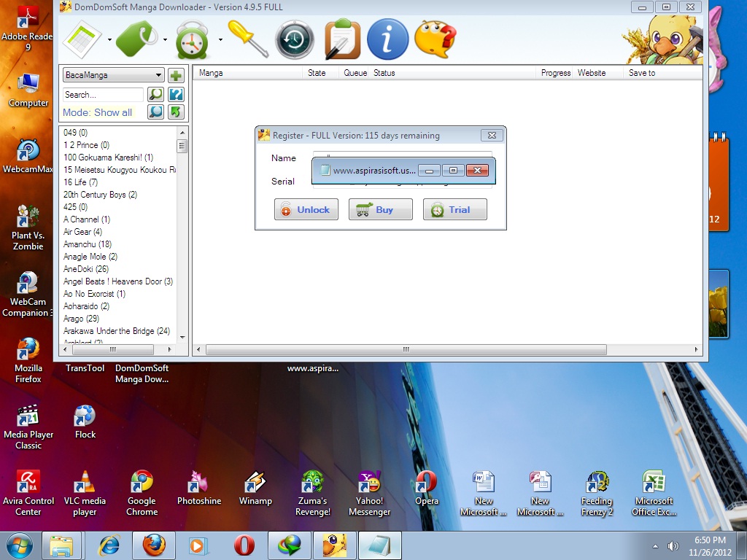This screenshot has height=560, width=747.
Task: Open Photoshine desktop shortcut
Action: click(x=198, y=488)
